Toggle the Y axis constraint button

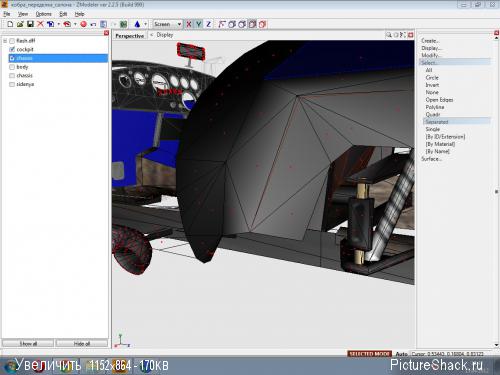point(199,24)
